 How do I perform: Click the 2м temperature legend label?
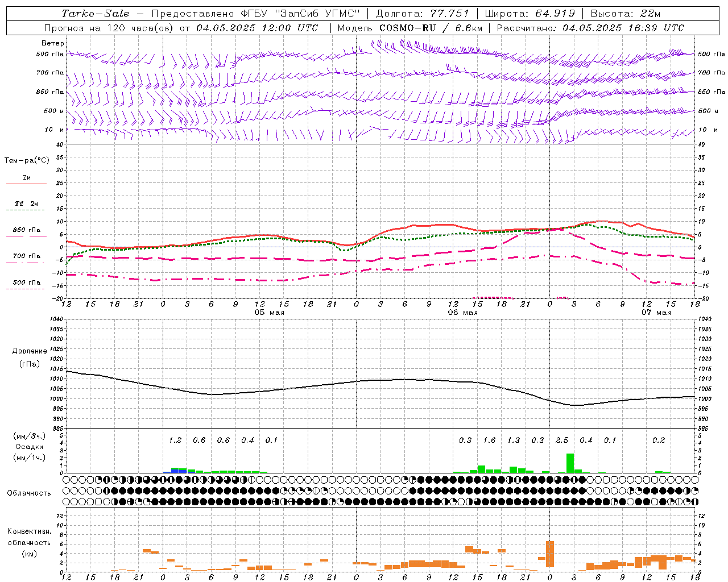click(27, 178)
